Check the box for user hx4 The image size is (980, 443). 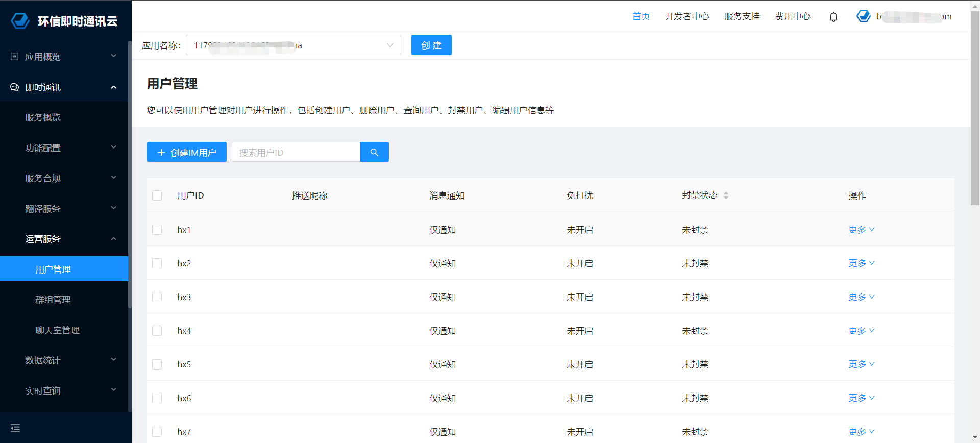click(x=157, y=331)
